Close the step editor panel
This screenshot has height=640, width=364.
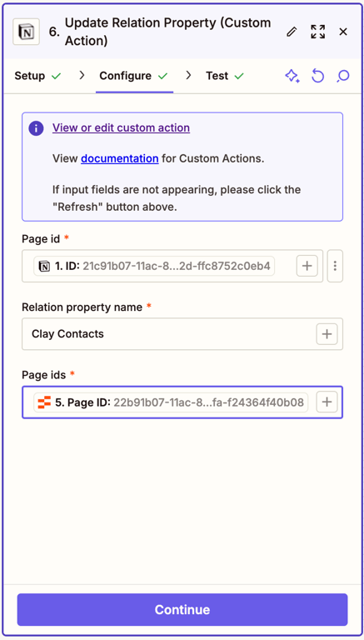pos(343,32)
